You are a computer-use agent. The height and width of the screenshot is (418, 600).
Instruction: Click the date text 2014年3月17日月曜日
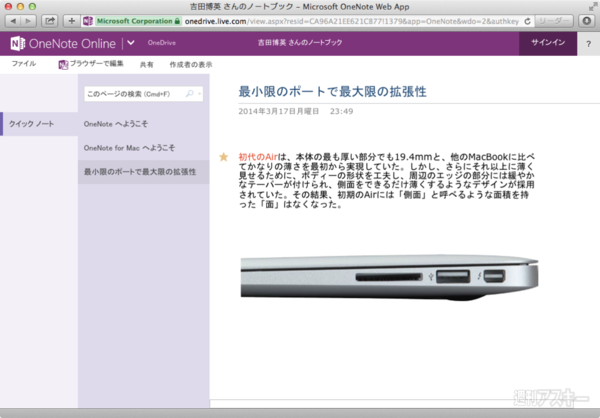(279, 111)
